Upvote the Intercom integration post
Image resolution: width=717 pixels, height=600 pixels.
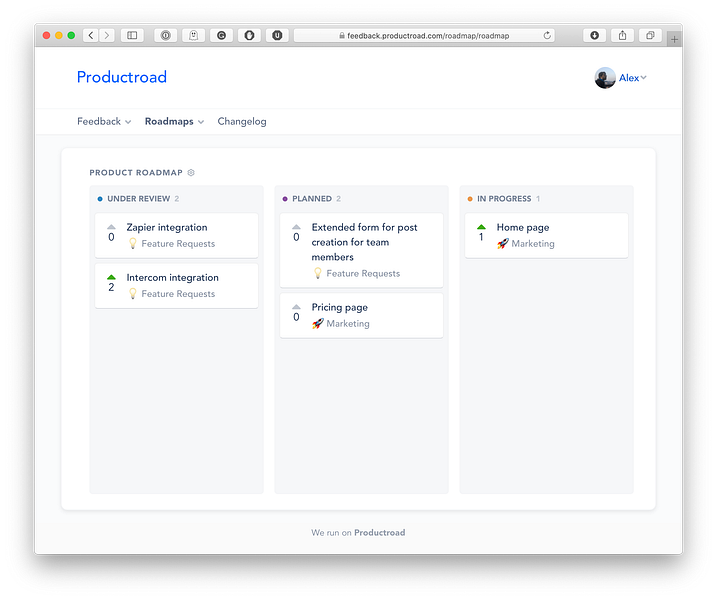111,277
